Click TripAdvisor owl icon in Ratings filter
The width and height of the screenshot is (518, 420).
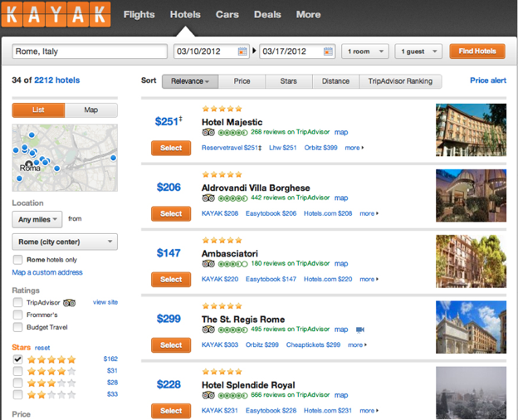click(x=70, y=303)
